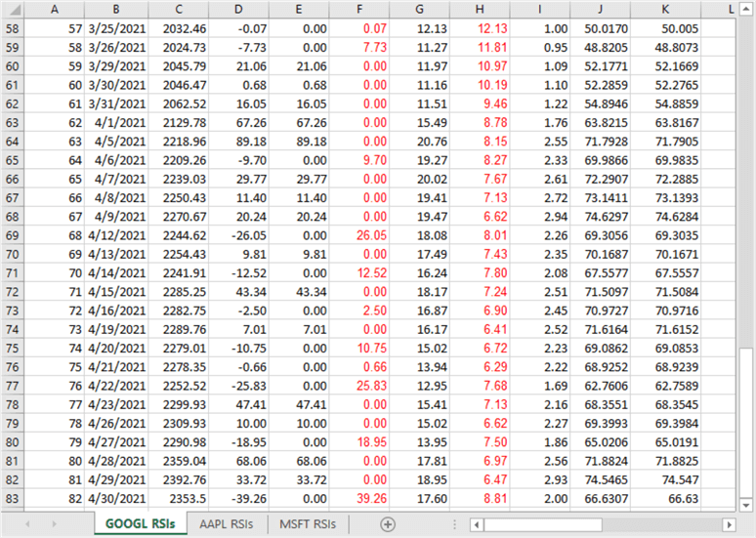The image size is (756, 538).
Task: Click cell with price 2353.5
Action: tap(179, 499)
